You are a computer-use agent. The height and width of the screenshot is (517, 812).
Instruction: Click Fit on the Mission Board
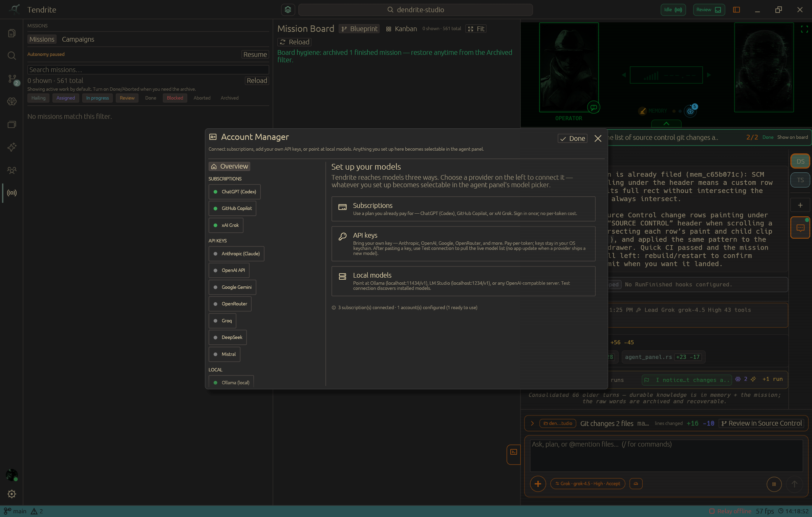tap(476, 29)
